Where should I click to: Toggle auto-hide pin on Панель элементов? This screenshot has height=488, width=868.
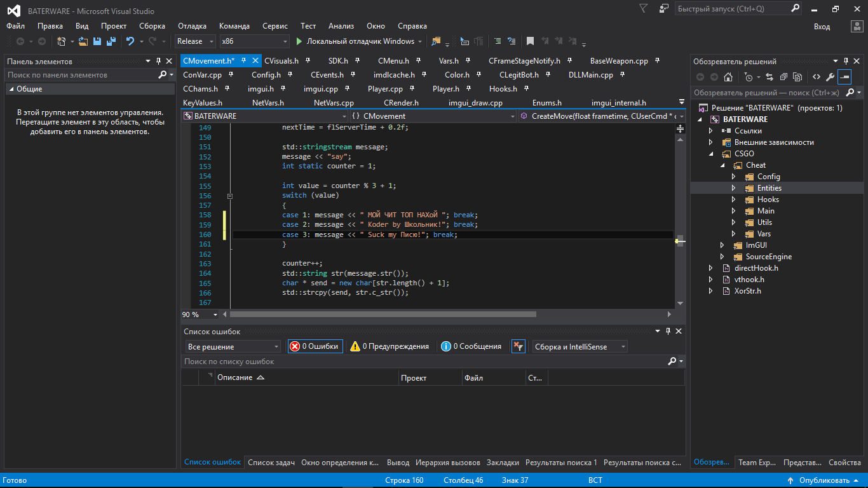click(x=158, y=61)
